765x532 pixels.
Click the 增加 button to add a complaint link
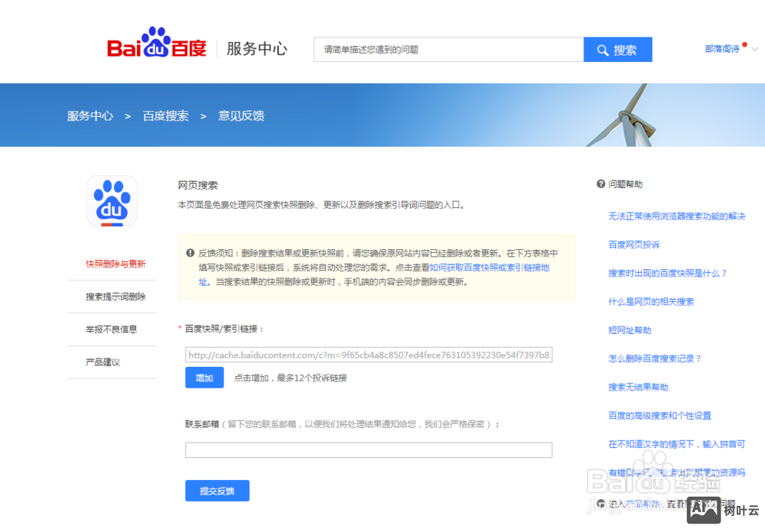click(204, 378)
